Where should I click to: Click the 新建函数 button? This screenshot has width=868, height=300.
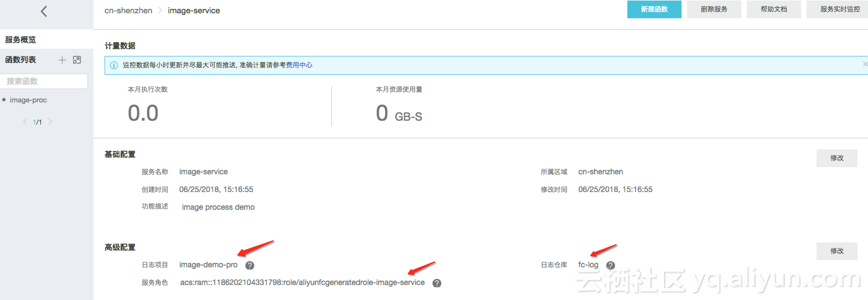(x=654, y=9)
